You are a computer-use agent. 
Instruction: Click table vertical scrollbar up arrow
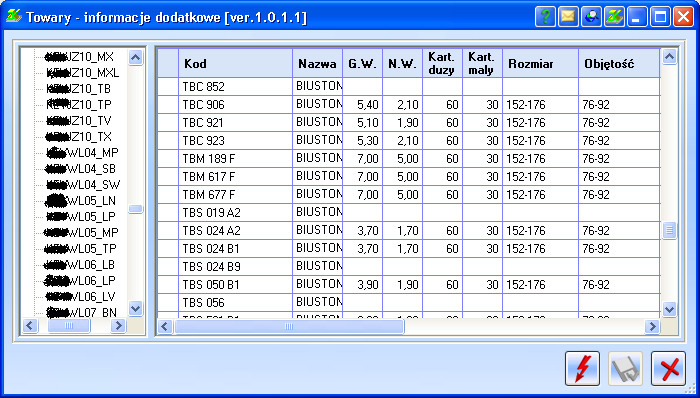point(669,57)
